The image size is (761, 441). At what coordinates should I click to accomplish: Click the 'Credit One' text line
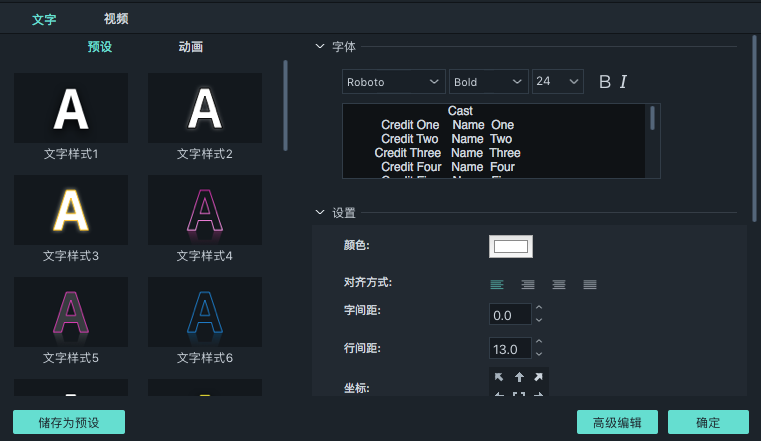click(x=410, y=125)
